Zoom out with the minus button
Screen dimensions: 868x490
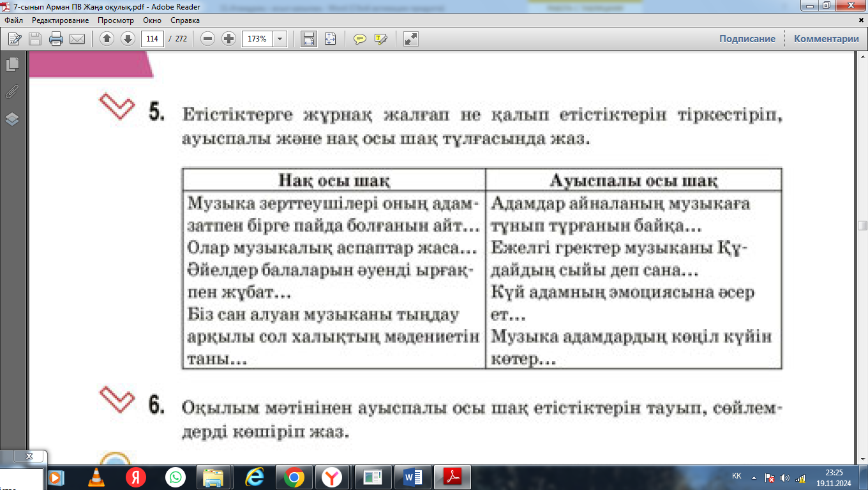[207, 39]
